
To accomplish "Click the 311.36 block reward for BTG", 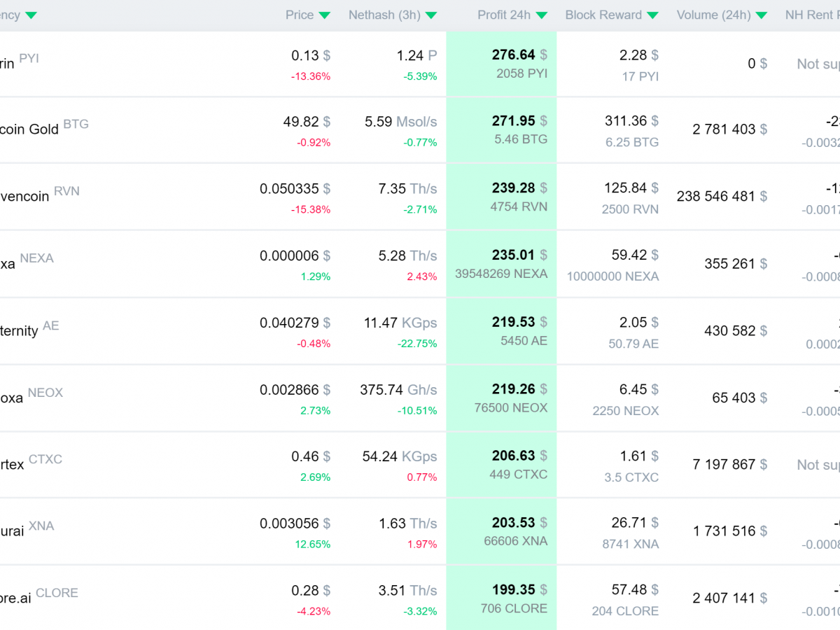I will [x=625, y=120].
